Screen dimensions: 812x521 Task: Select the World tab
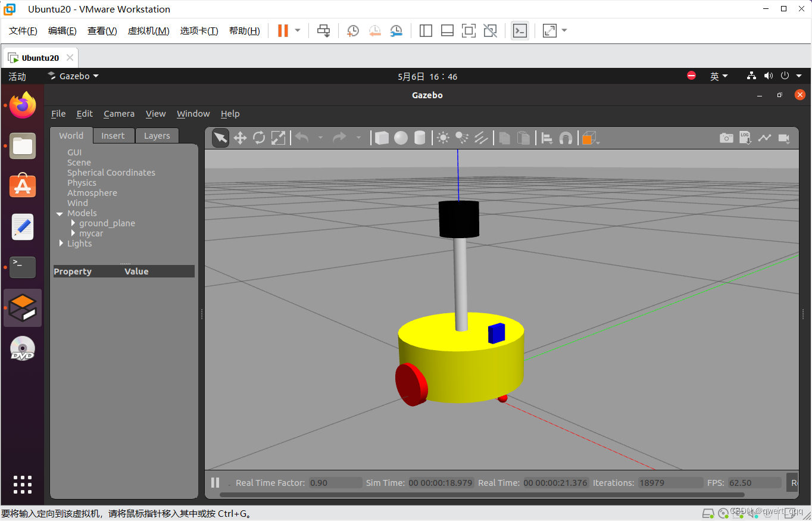tap(71, 135)
